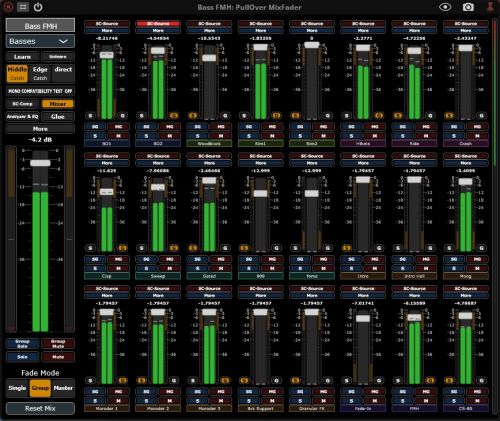Select Middle Catch mode
Viewport: 500px width, 421px height.
click(17, 73)
